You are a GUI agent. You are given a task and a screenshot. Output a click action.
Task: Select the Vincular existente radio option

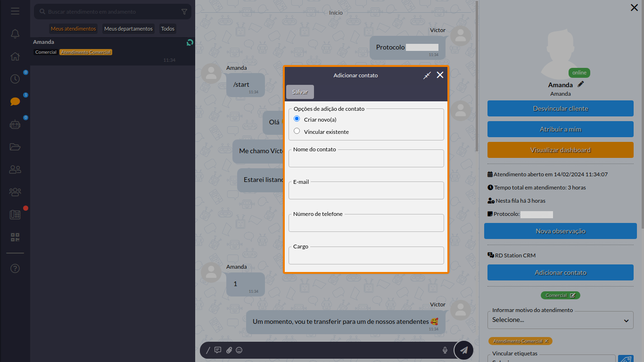[x=297, y=131]
